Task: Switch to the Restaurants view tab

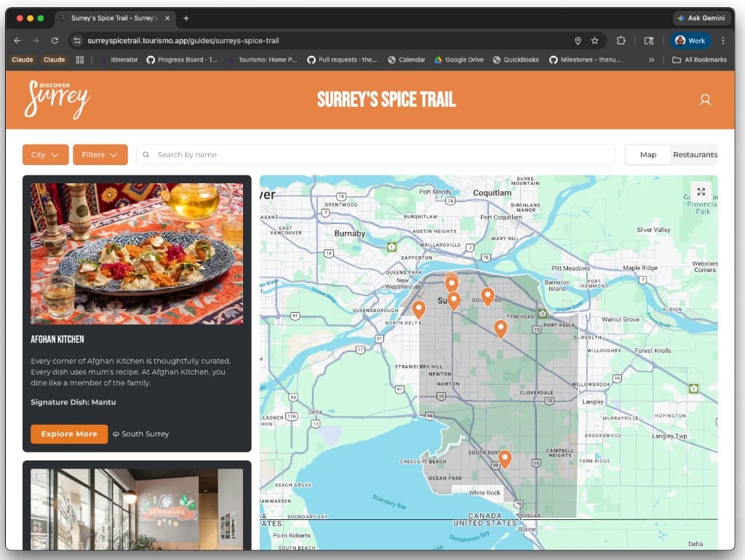Action: tap(695, 155)
